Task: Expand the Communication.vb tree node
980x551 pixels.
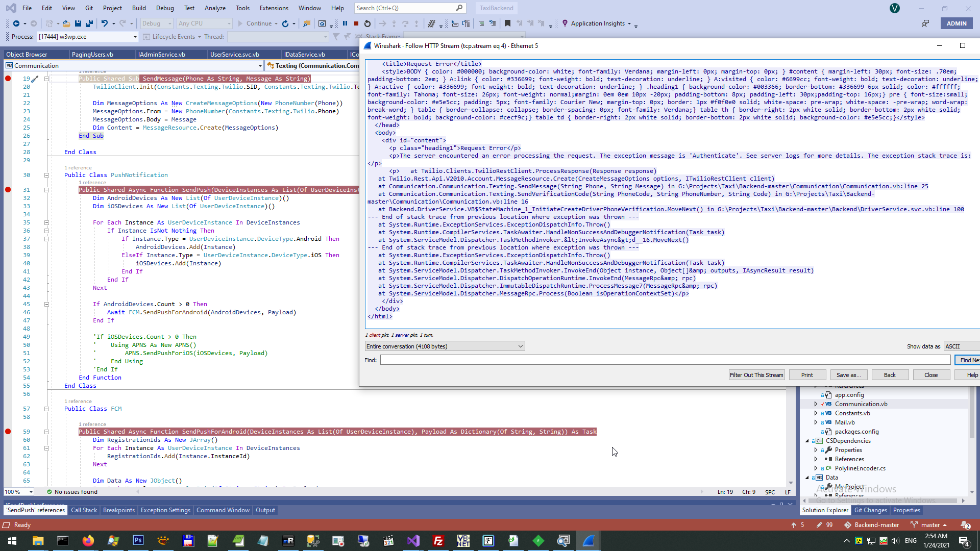Action: coord(816,404)
